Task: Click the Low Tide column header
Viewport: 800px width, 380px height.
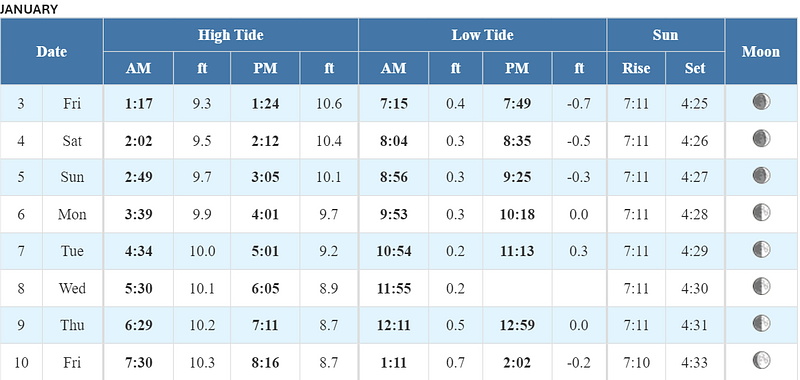Action: click(x=483, y=35)
